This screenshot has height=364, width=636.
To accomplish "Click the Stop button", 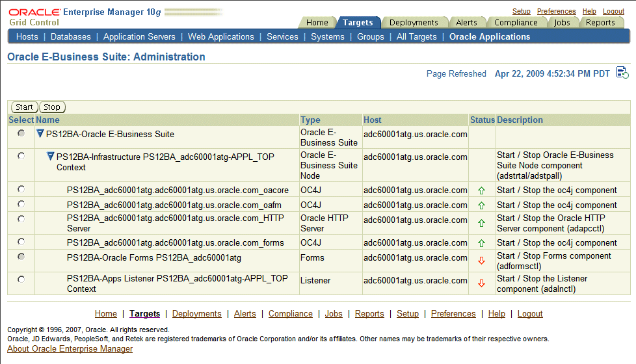I will (x=52, y=107).
